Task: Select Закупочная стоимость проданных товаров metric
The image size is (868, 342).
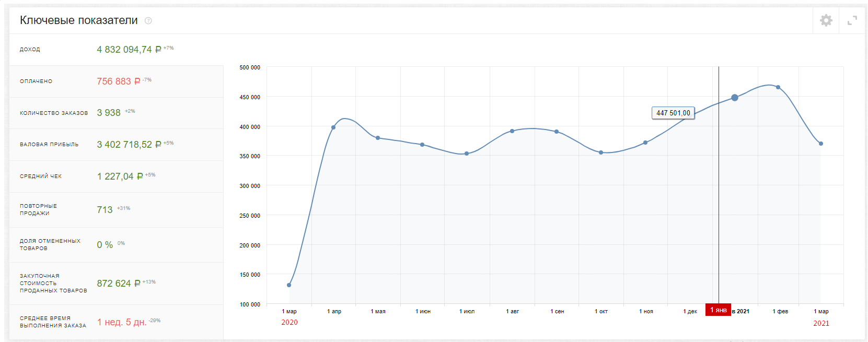Action: coord(116,283)
